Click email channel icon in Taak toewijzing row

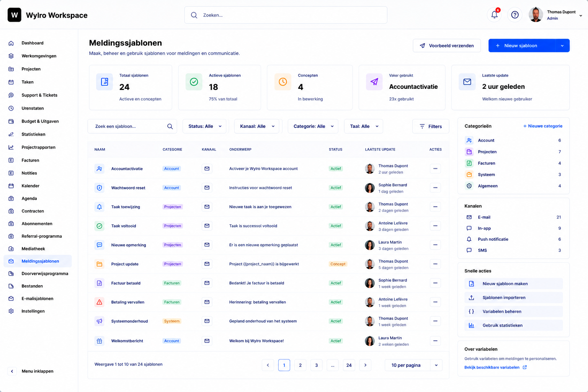pos(207,207)
